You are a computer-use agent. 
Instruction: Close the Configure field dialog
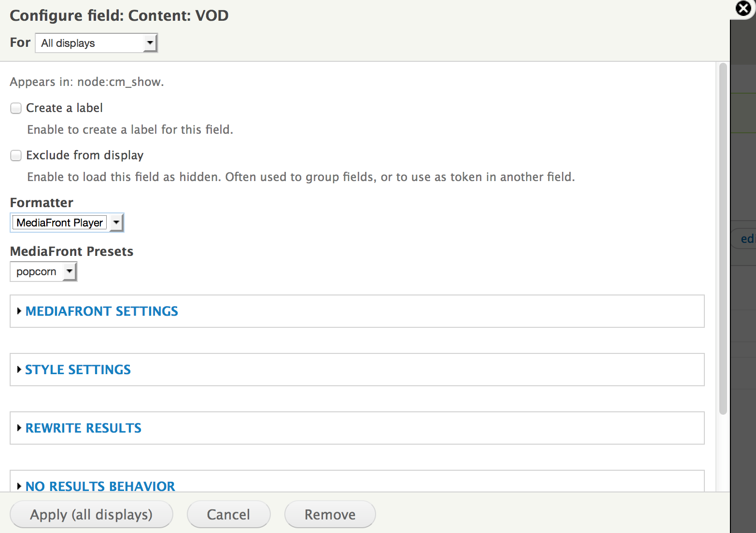click(744, 8)
